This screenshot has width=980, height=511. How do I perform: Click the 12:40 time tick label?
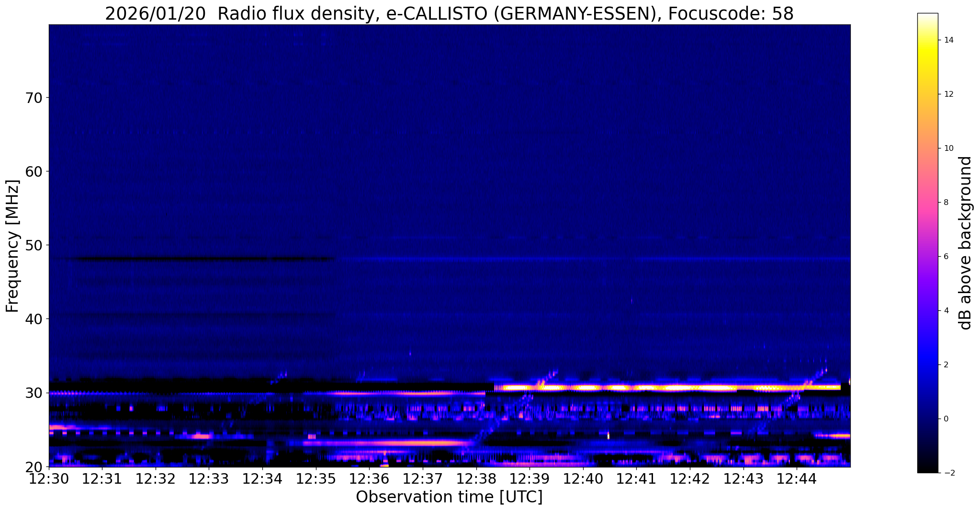583,478
